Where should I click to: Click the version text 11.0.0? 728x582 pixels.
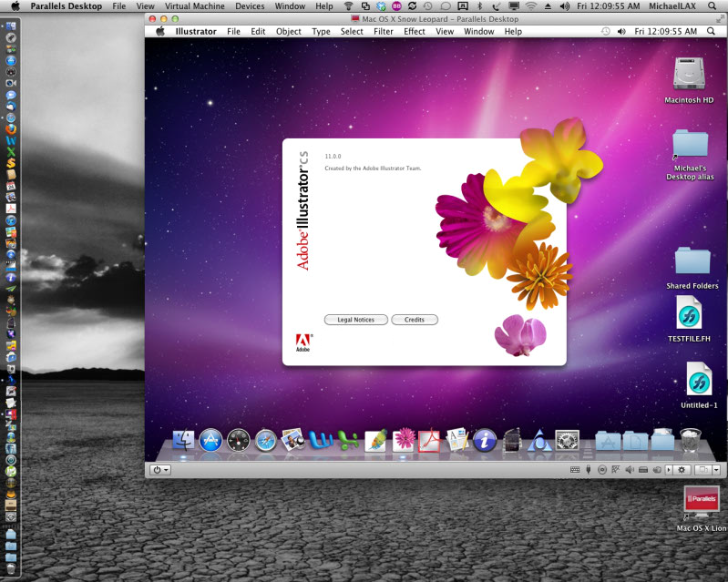[333, 157]
